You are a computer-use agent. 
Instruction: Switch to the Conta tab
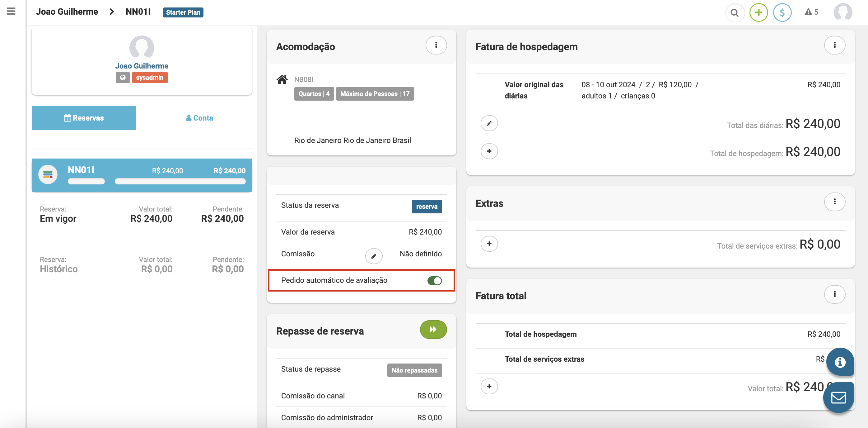(199, 118)
